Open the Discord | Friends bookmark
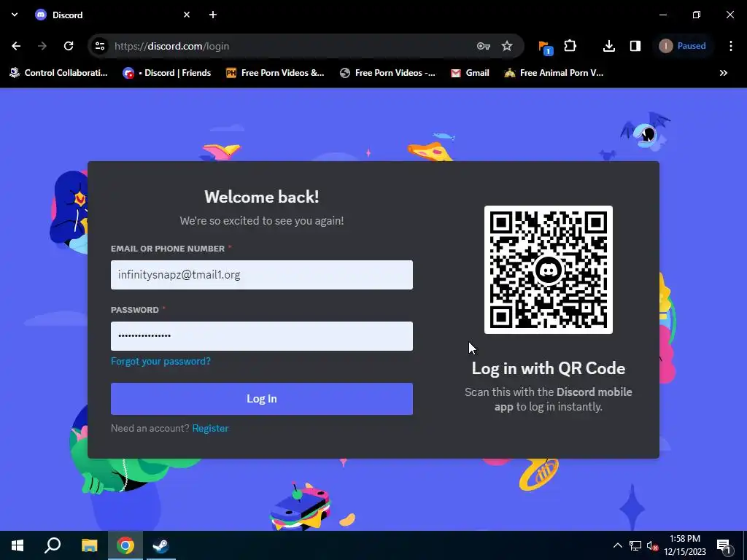The image size is (747, 560). (x=167, y=73)
